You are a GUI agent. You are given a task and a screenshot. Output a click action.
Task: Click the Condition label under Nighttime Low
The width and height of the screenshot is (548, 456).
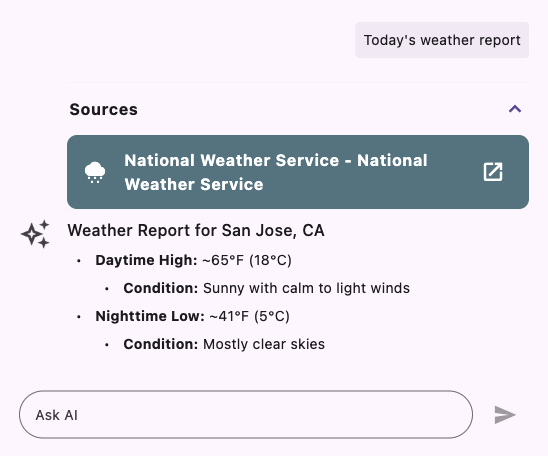(x=161, y=344)
